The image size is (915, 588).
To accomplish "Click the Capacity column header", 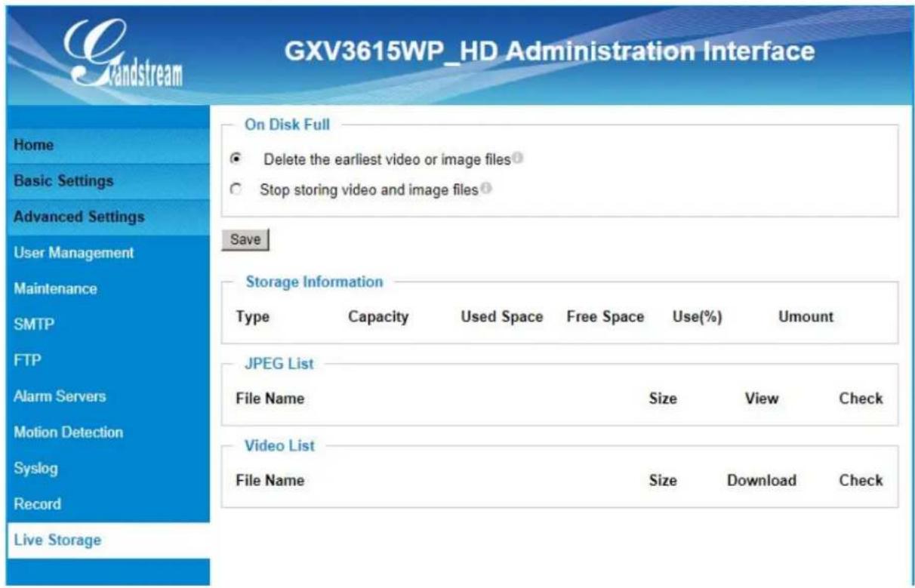I will click(x=378, y=317).
